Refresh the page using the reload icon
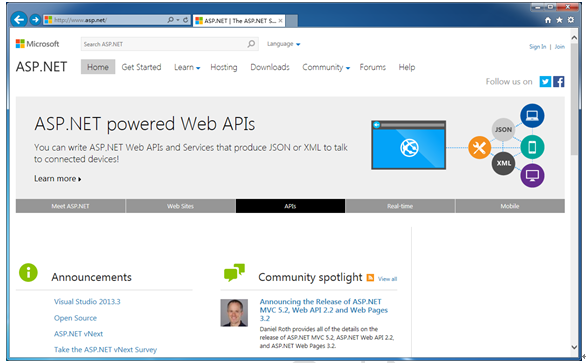Image resolution: width=586 pixels, height=363 pixels. 185,19
